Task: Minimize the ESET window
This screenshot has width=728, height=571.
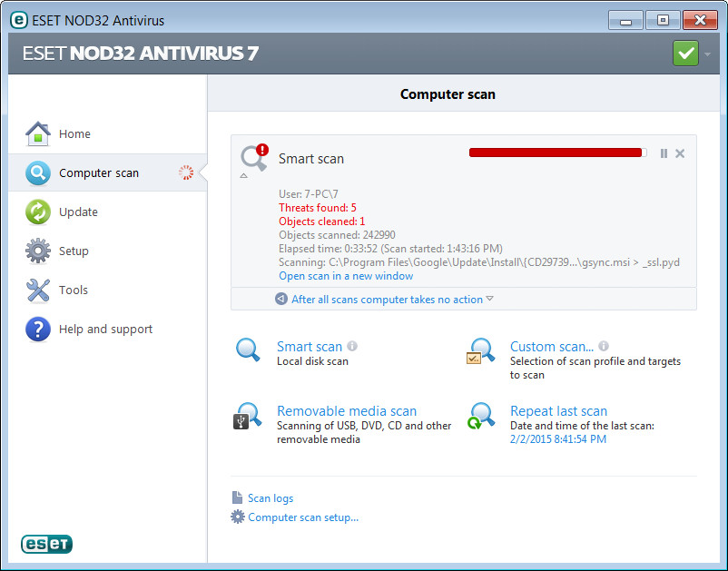Action: coord(625,21)
